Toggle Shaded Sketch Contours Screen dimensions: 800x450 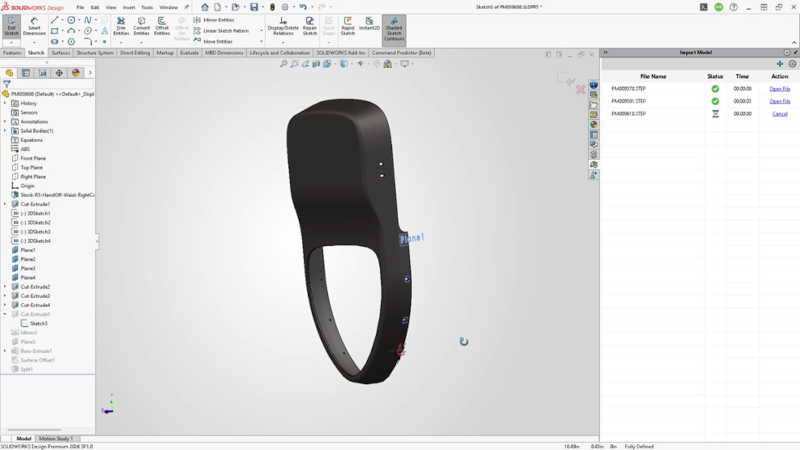pos(394,27)
